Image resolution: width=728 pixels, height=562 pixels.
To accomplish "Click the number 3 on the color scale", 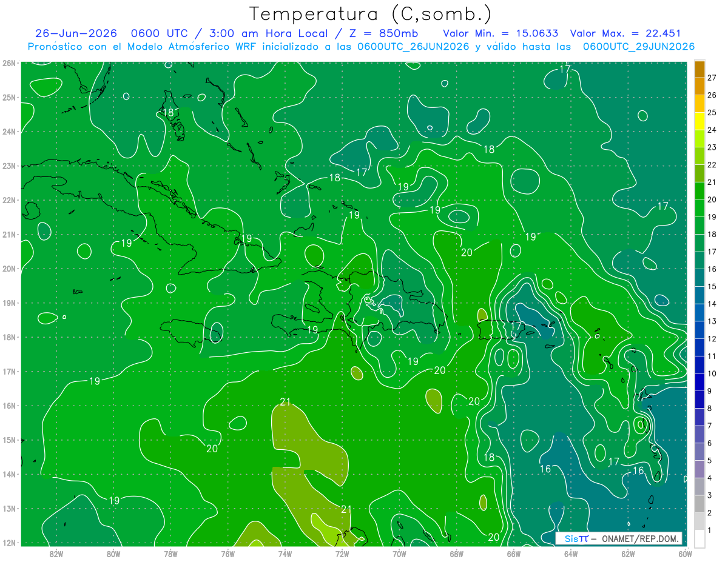I will (710, 495).
